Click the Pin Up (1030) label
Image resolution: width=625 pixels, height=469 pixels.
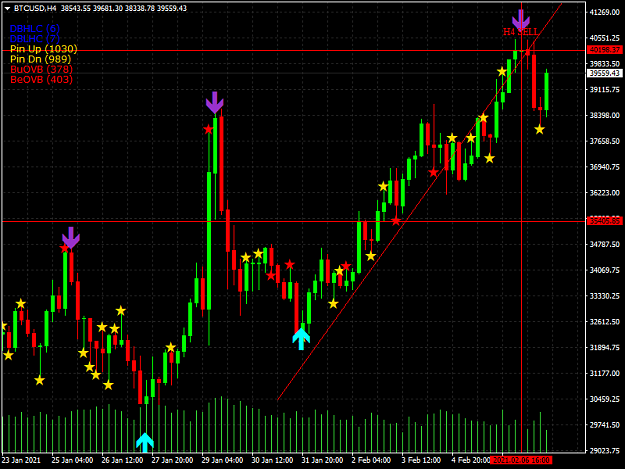pos(43,49)
